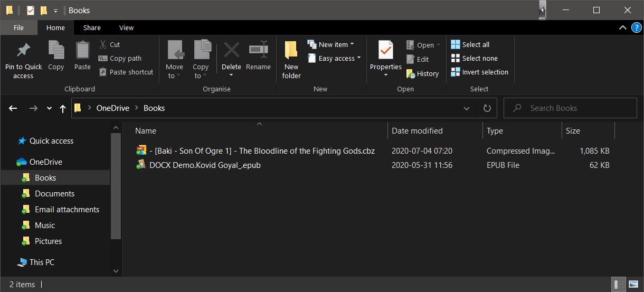Open the Share ribbon tab
Image resolution: width=644 pixels, height=292 pixels.
point(92,28)
